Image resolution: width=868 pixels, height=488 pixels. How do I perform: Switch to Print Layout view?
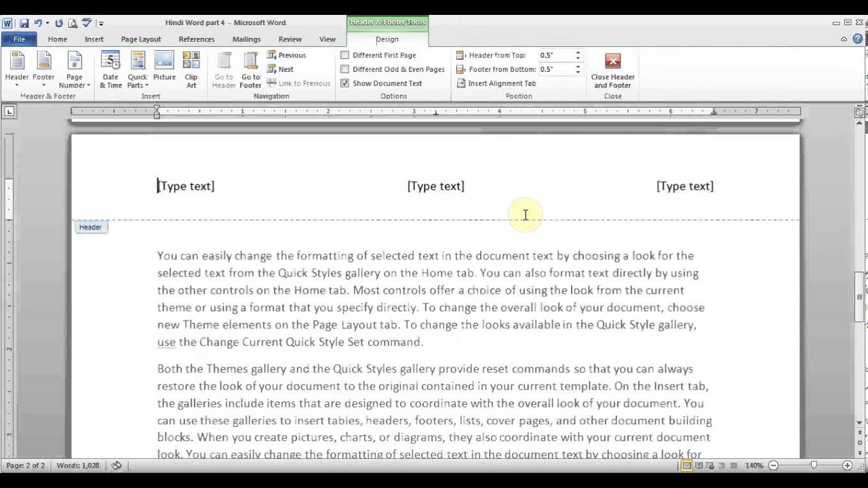coord(687,466)
